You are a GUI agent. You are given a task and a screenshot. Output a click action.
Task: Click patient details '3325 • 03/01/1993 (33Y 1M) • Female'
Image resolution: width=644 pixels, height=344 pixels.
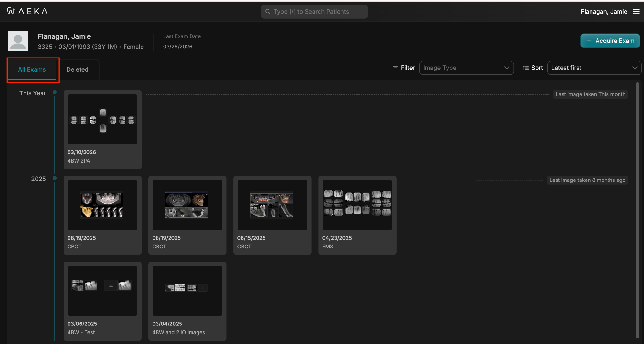[x=91, y=47]
